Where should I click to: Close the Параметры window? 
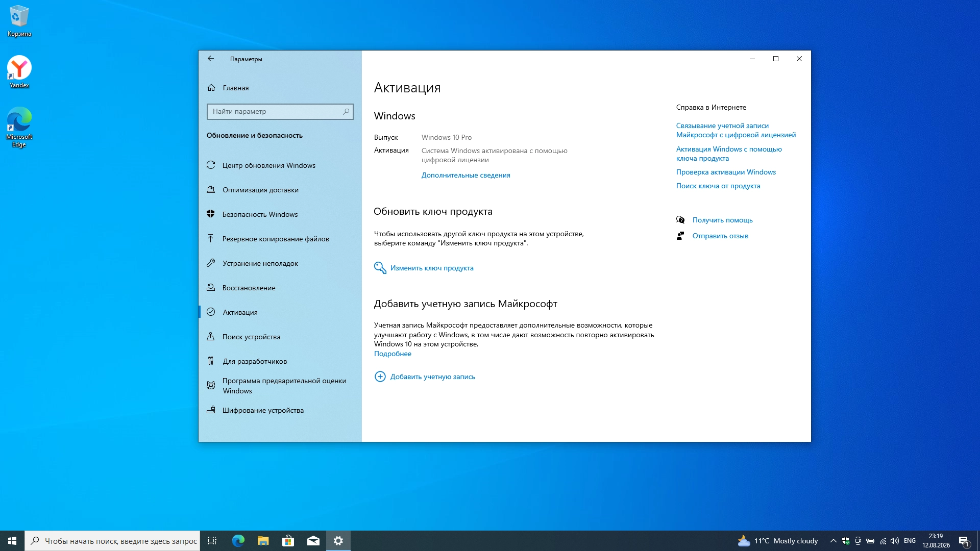click(x=799, y=59)
